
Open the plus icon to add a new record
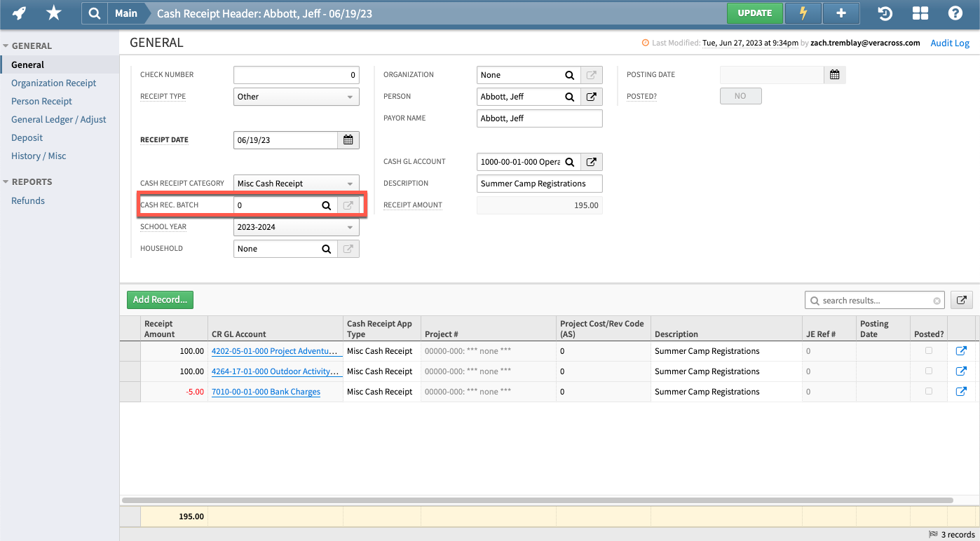pyautogui.click(x=841, y=13)
